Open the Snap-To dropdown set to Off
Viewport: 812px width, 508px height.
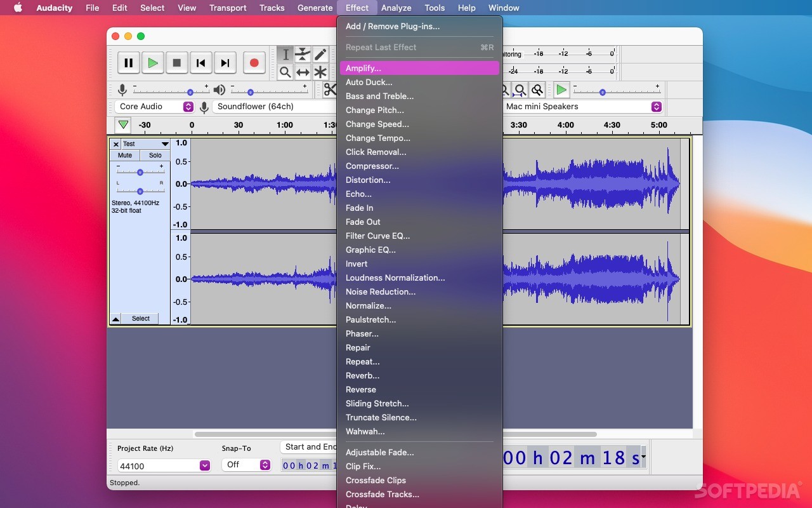tap(247, 465)
